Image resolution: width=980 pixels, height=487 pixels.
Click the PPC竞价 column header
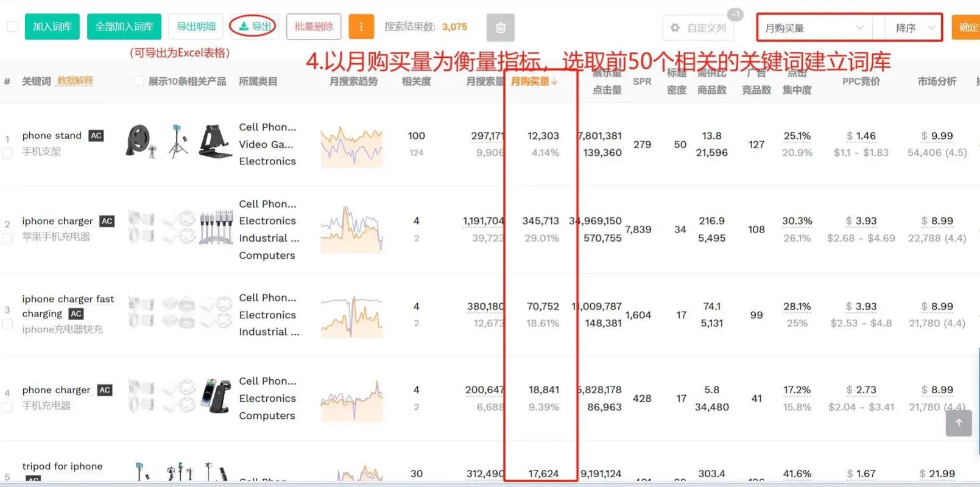pos(861,81)
